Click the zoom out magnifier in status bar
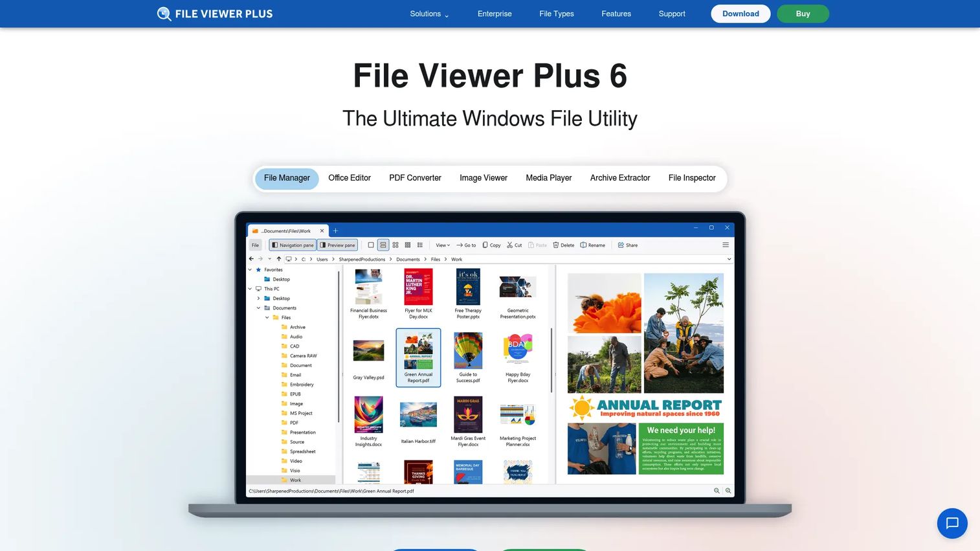980x551 pixels. click(x=717, y=491)
